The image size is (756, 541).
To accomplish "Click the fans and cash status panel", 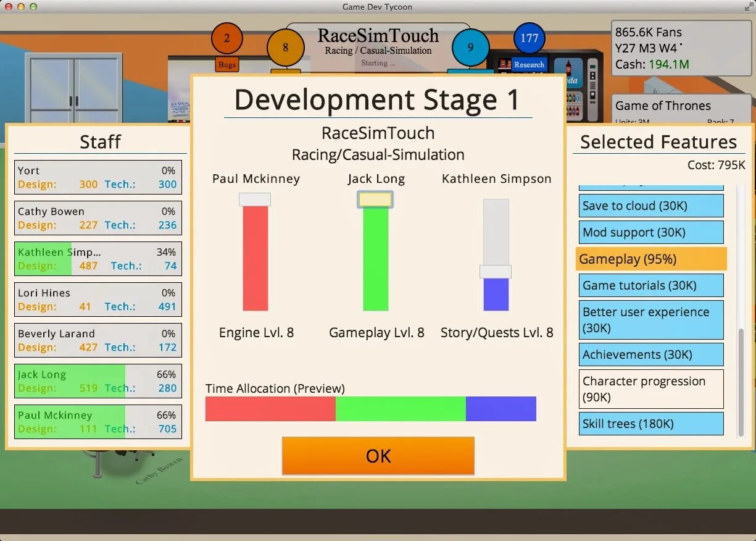I will coord(681,48).
